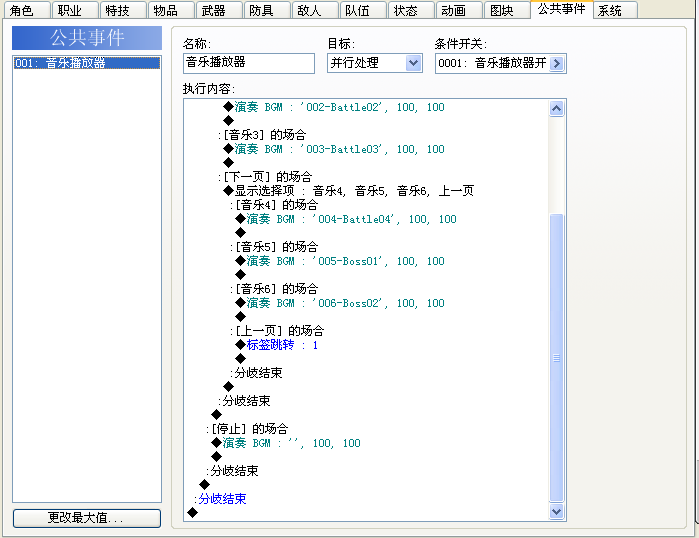The image size is (699, 538).
Task: Select 显示选择项 音乐4, 音乐5, 音乐6 command
Action: (349, 191)
